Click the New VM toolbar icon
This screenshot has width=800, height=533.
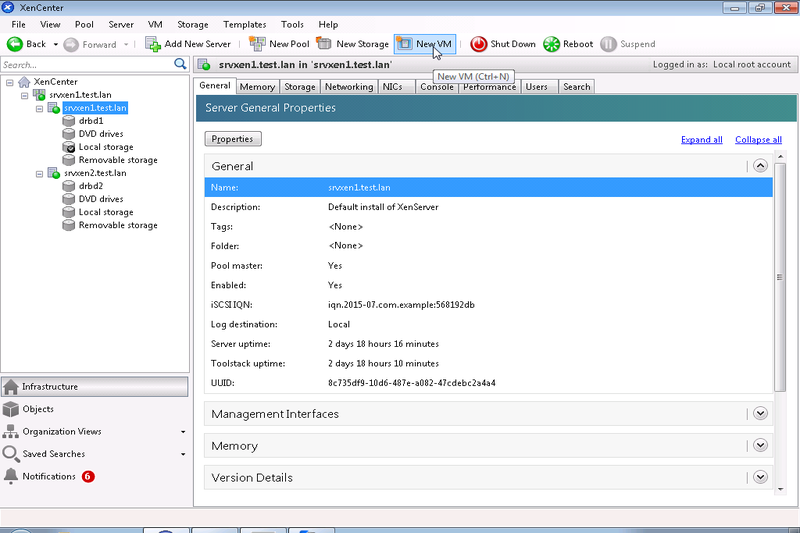tap(404, 44)
